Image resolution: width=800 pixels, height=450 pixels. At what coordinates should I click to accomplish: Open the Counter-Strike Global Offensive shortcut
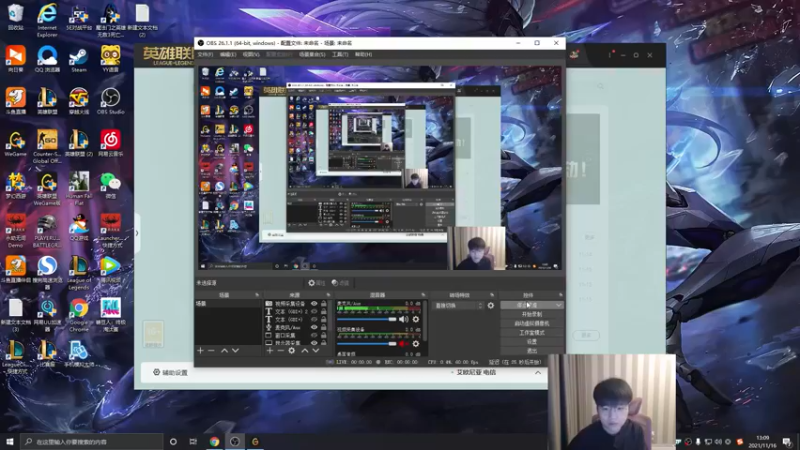(x=47, y=146)
